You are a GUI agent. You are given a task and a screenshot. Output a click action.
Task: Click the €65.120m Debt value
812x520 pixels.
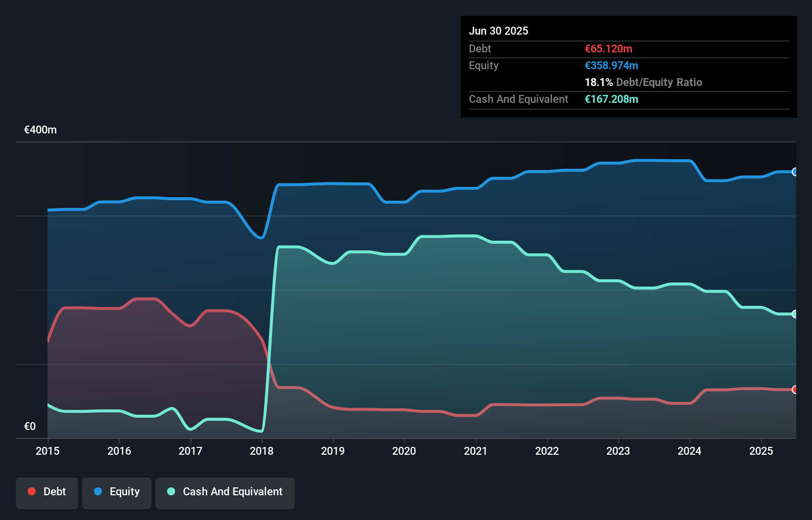(608, 48)
